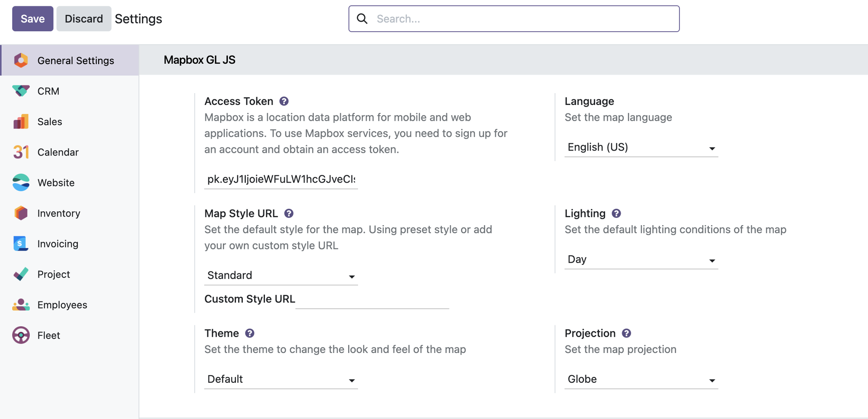Switch to Sales settings
The image size is (868, 419).
click(70, 122)
